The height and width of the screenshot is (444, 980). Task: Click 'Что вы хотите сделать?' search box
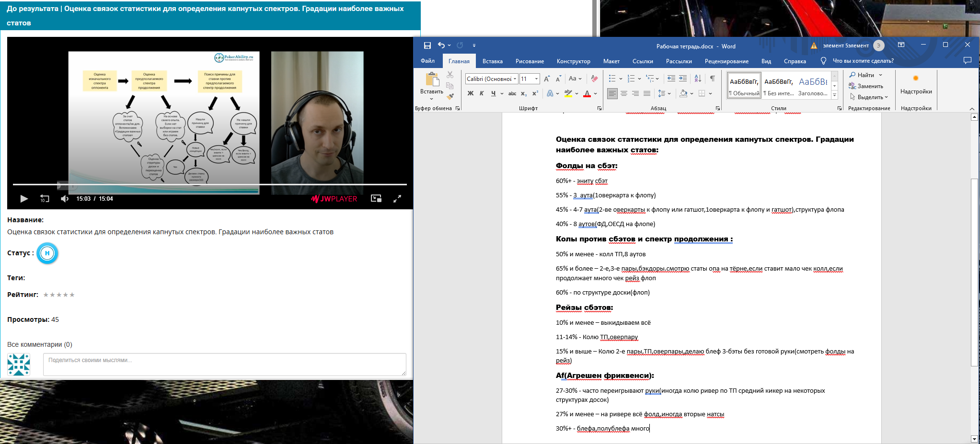(x=863, y=61)
